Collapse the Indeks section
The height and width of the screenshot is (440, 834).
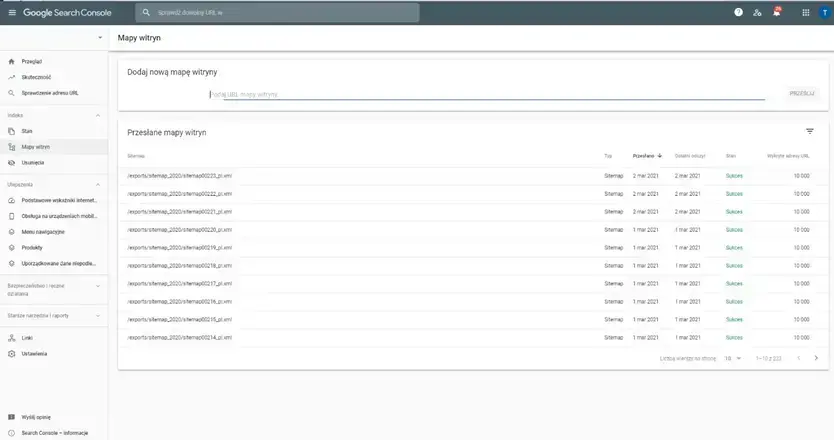[98, 115]
